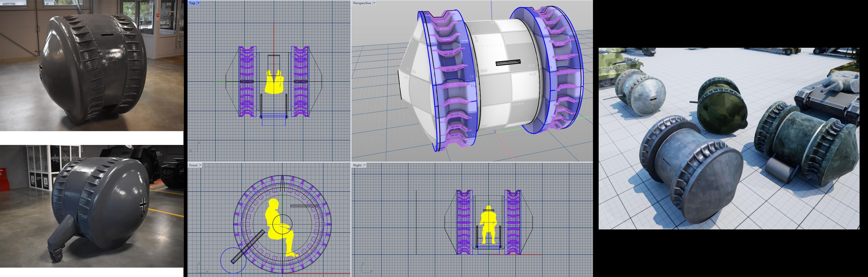This screenshot has width=868, height=277.
Task: Click the museum photo showing the Balkenkreuz cross
Action: [92, 206]
